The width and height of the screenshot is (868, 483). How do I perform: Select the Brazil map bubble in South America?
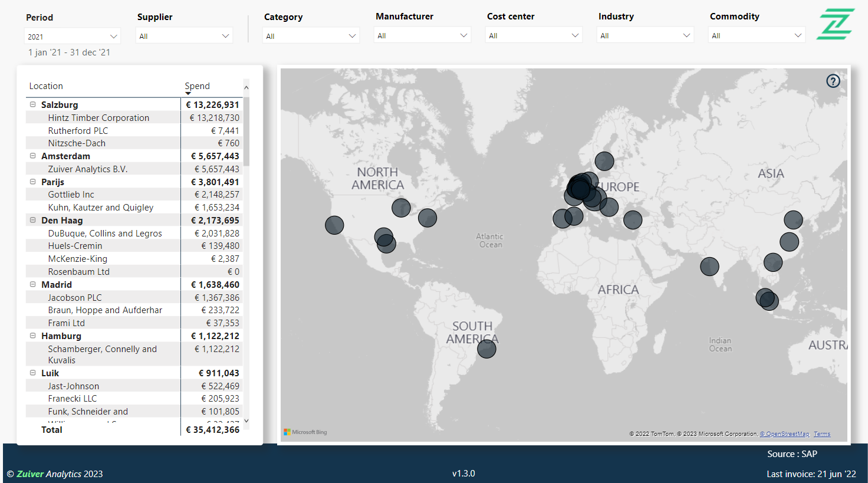pyautogui.click(x=486, y=349)
